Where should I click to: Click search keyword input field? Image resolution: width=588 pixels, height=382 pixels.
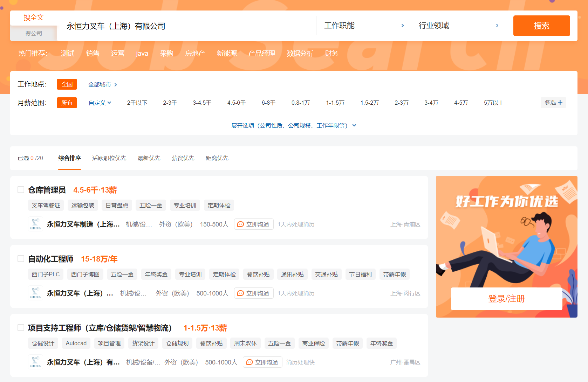coord(186,26)
